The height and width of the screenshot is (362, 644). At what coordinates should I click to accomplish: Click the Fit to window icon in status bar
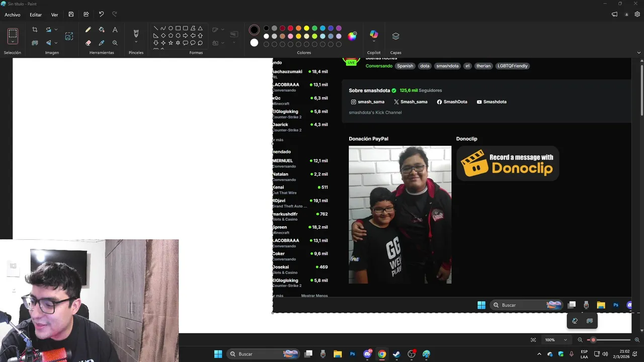point(533,340)
